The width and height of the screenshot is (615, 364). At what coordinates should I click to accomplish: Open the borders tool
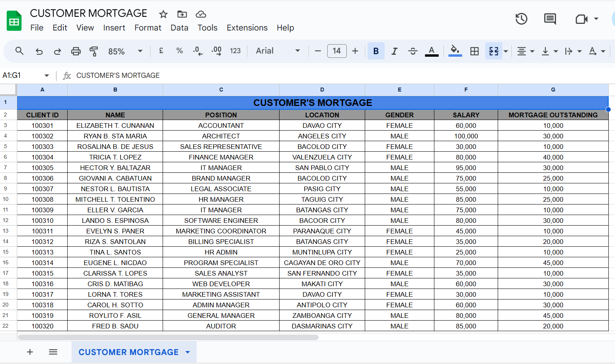[474, 51]
